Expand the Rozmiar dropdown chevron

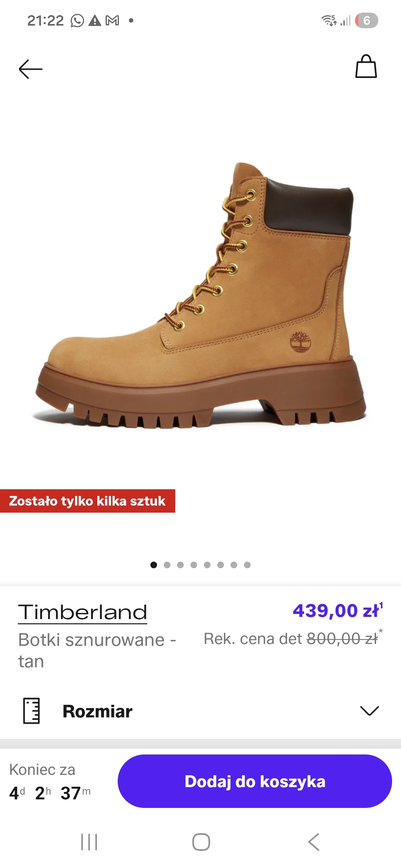[369, 711]
